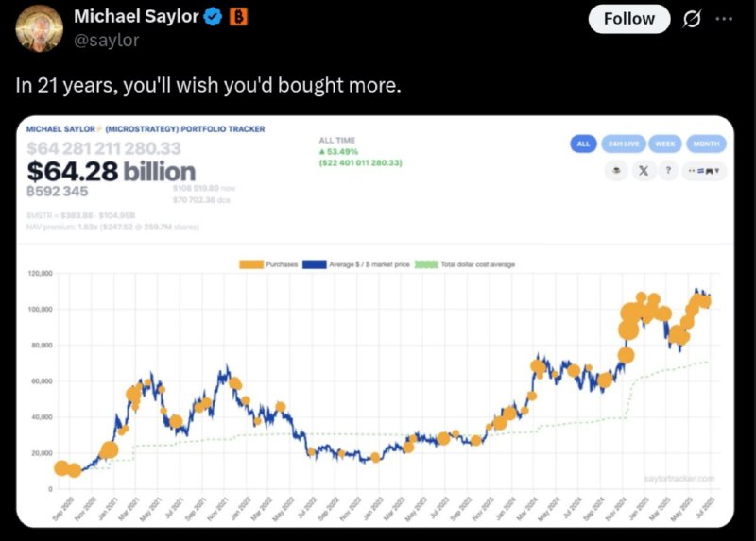Click the orange Purchases legend color swatch
The height and width of the screenshot is (541, 756).
coord(251,264)
